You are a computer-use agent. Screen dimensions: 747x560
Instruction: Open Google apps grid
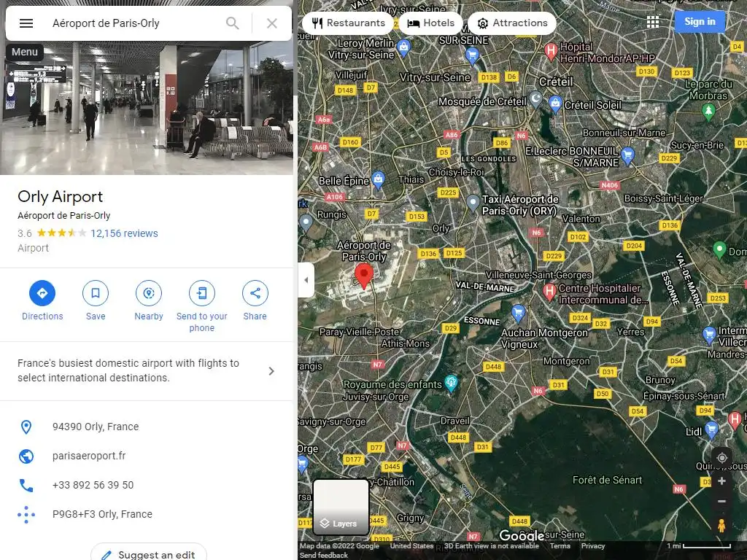point(653,22)
